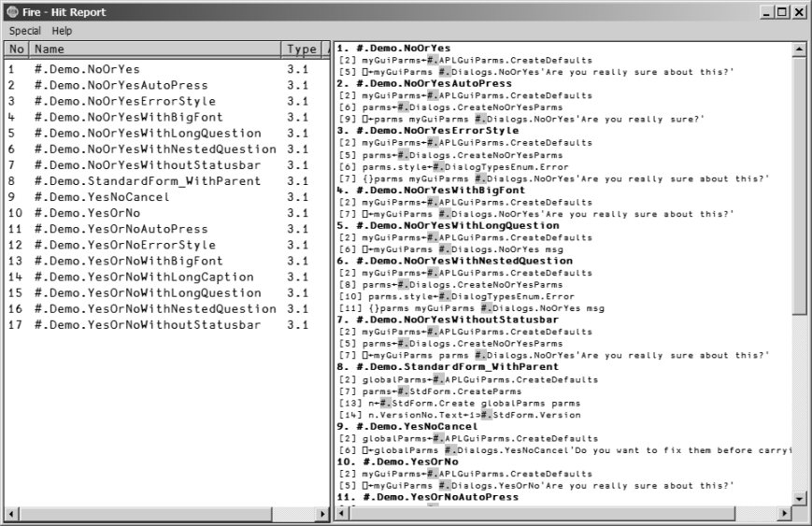Click heading '3. #.Demo.NoOrYesErrorStyle' in report
The image size is (812, 526).
(428, 131)
